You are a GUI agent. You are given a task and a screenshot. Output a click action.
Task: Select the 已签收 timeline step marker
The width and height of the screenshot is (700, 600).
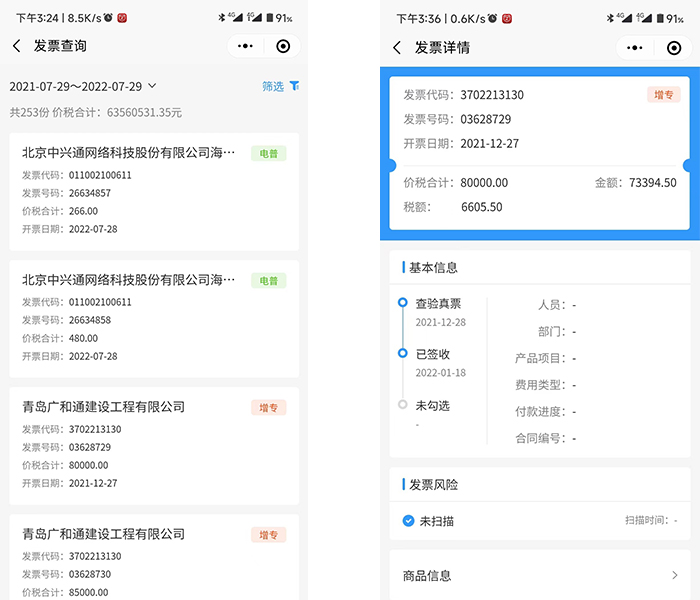click(403, 353)
